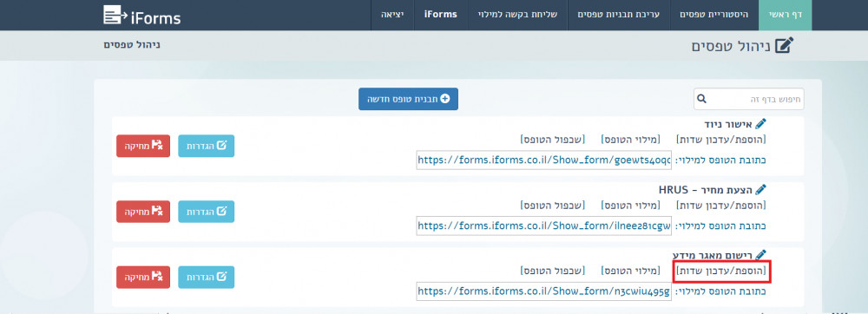
Task: Click the form URL ending n3cwiu495g
Action: click(x=543, y=291)
